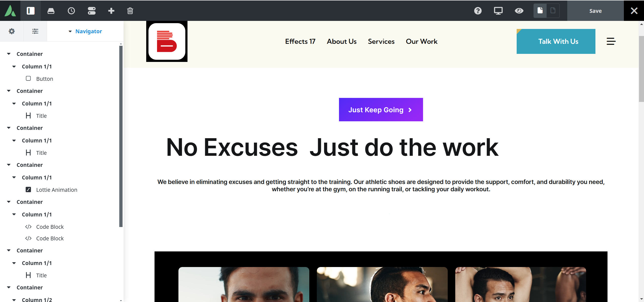Toggle the preview eye icon
Viewport: 644px width, 302px height.
[519, 11]
